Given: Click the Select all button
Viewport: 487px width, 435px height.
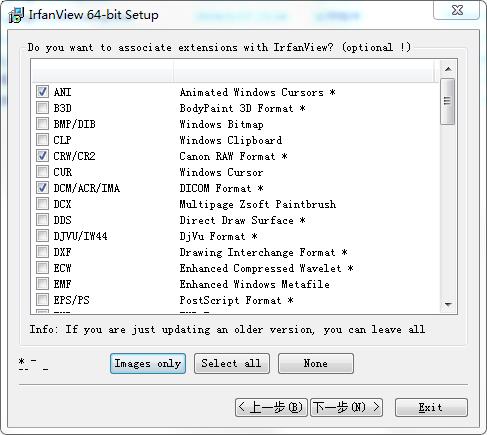Looking at the screenshot, I should pyautogui.click(x=232, y=363).
